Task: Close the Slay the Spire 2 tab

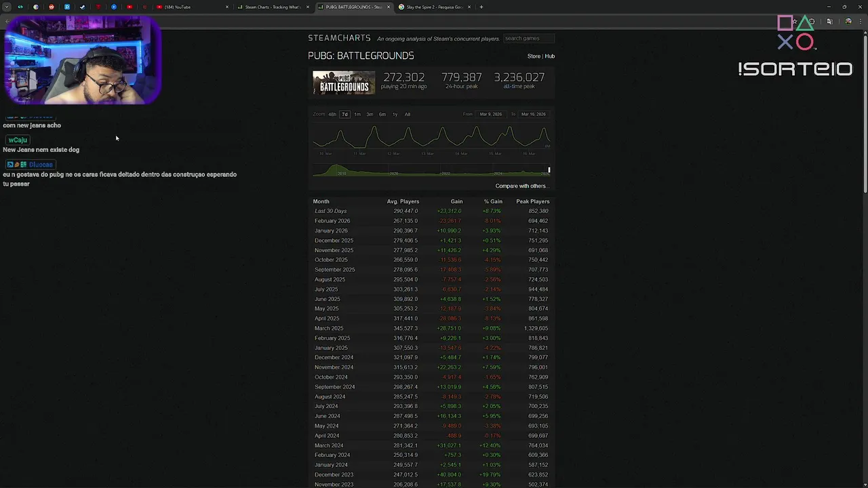Action: (469, 7)
